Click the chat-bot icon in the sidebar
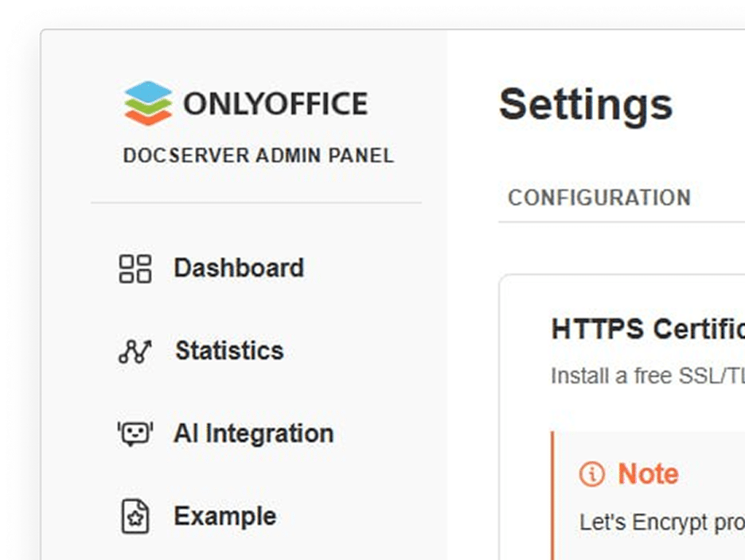 pos(135,434)
